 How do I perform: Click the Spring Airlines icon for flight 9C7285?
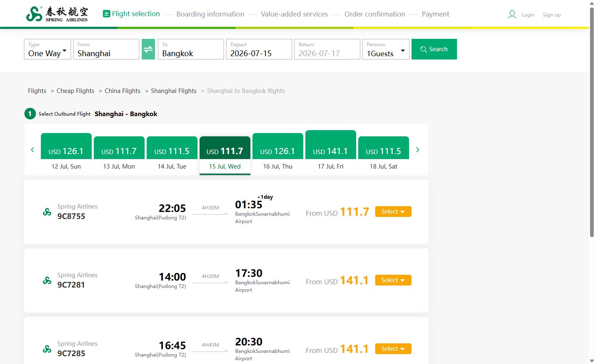(x=47, y=349)
